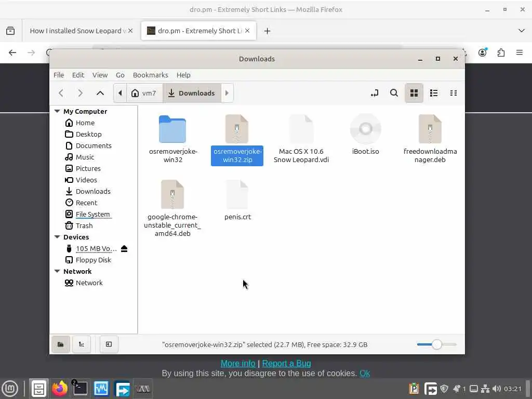The width and height of the screenshot is (532, 399).
Task: Go forward in the file manager
Action: pyautogui.click(x=81, y=93)
